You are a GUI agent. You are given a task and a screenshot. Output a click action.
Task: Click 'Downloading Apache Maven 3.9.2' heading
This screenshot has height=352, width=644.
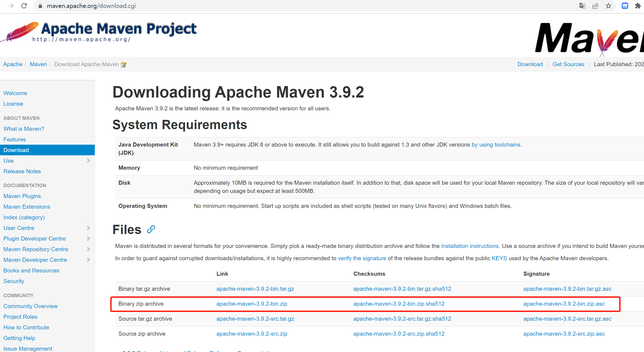tap(238, 92)
